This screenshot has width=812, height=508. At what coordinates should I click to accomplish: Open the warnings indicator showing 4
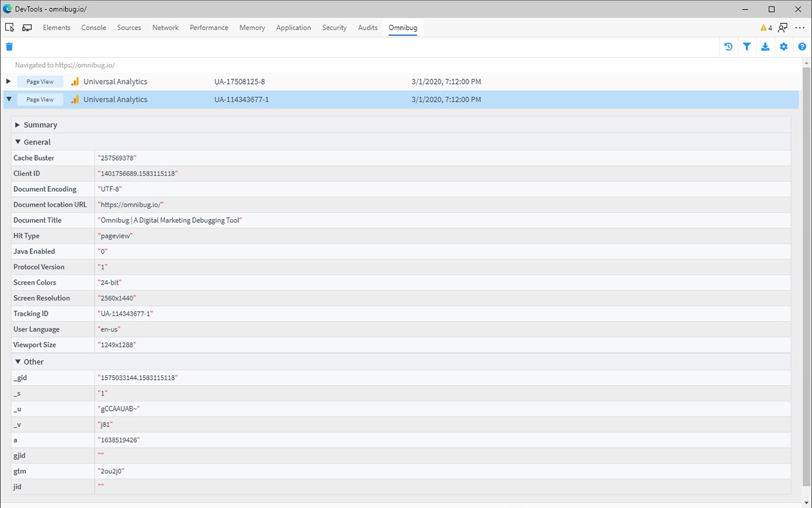click(x=766, y=28)
